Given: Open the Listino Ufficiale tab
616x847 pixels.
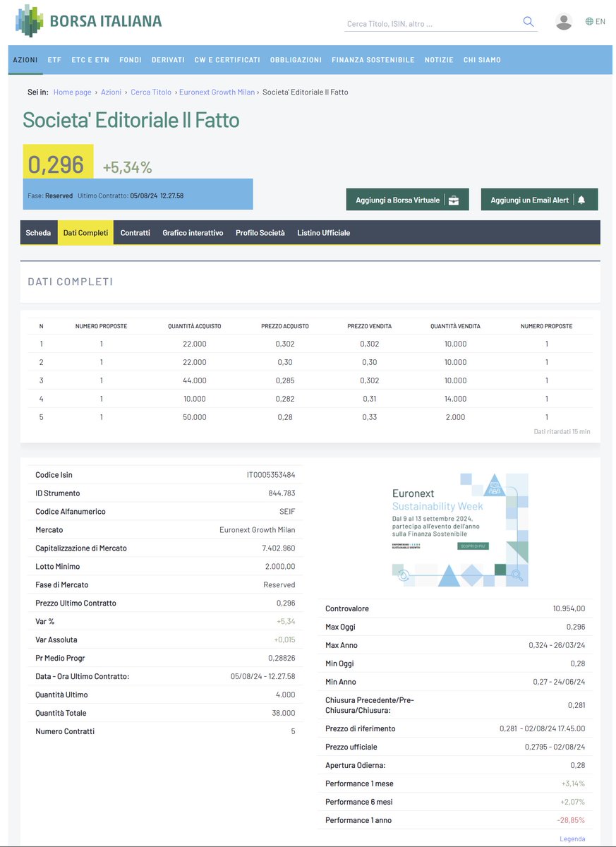Looking at the screenshot, I should pos(323,232).
